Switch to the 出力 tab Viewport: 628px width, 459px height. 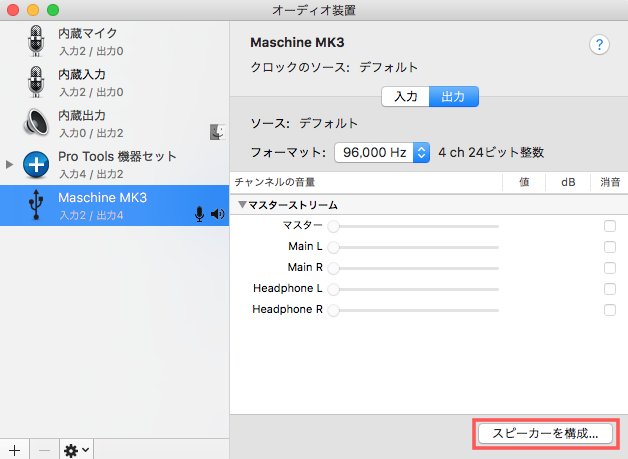(x=453, y=97)
